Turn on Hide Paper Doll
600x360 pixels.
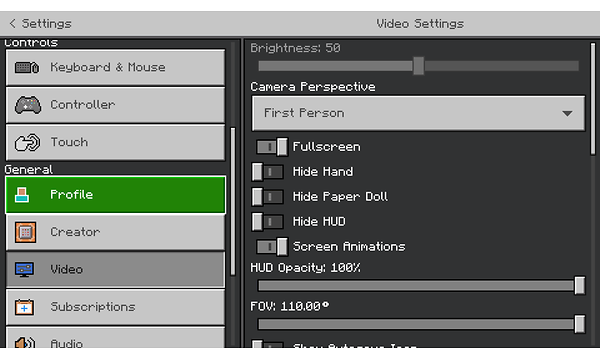tap(268, 197)
